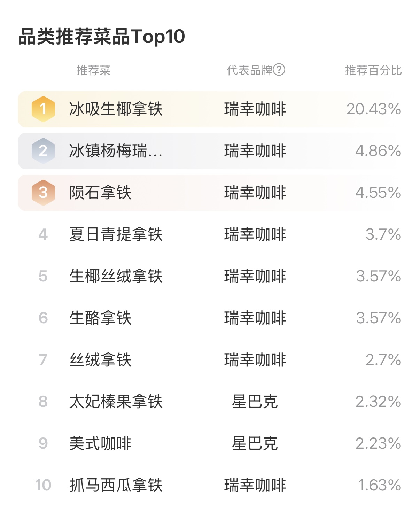
Task: Open the 抓马西瓜拿铁 row
Action: click(116, 485)
